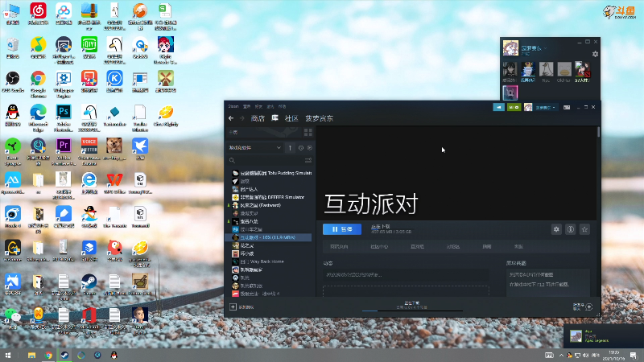Open Apex Legends friend notification toast
644x362 pixels.
click(x=603, y=336)
